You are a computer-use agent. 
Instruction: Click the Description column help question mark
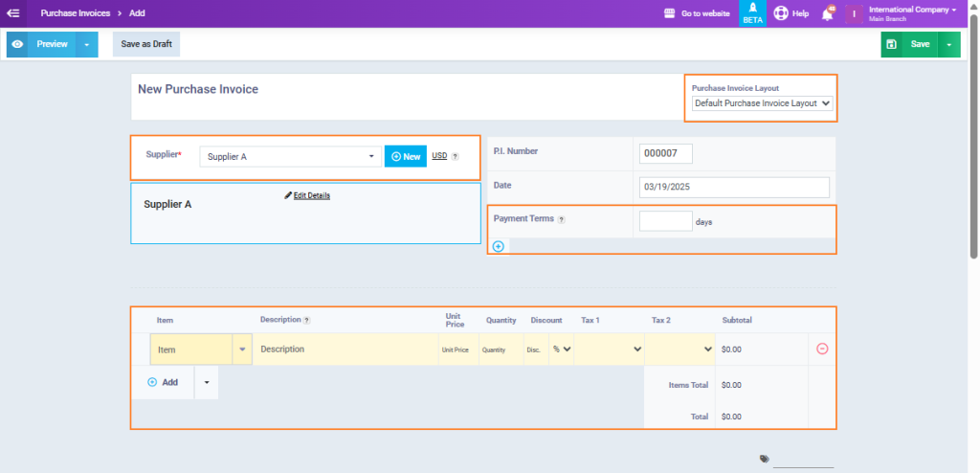[307, 321]
